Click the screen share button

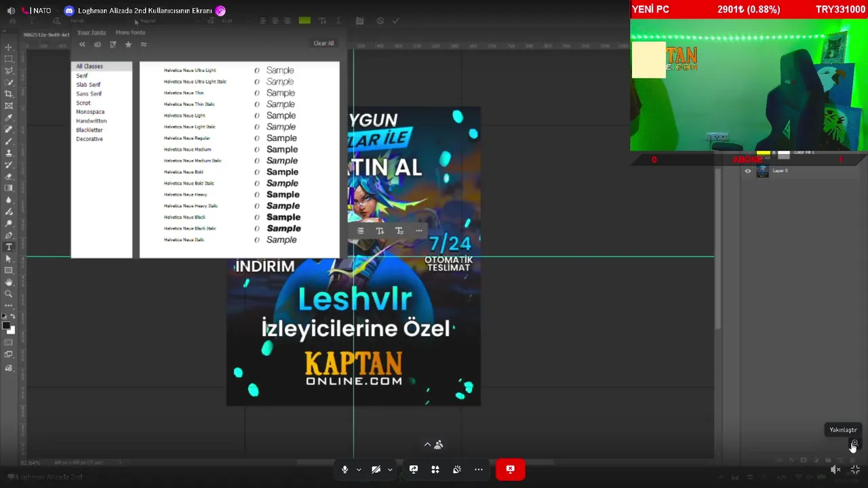coord(414,469)
